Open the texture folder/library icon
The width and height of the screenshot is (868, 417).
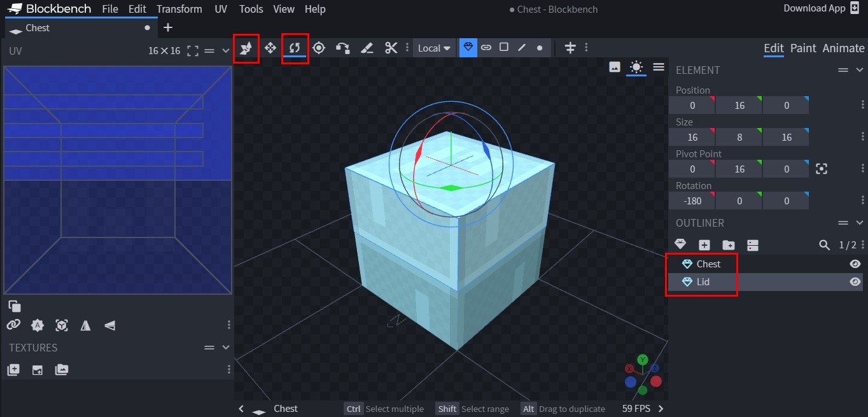pyautogui.click(x=62, y=370)
